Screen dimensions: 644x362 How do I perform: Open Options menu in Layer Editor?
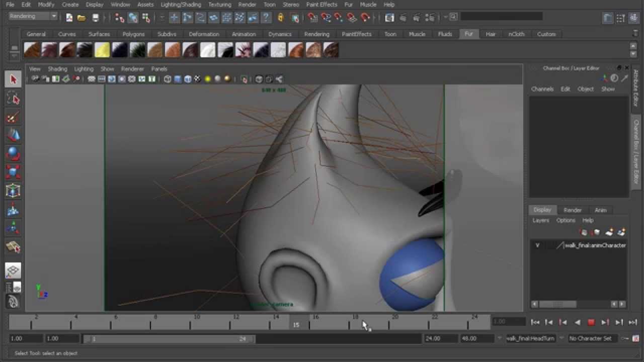tap(566, 220)
